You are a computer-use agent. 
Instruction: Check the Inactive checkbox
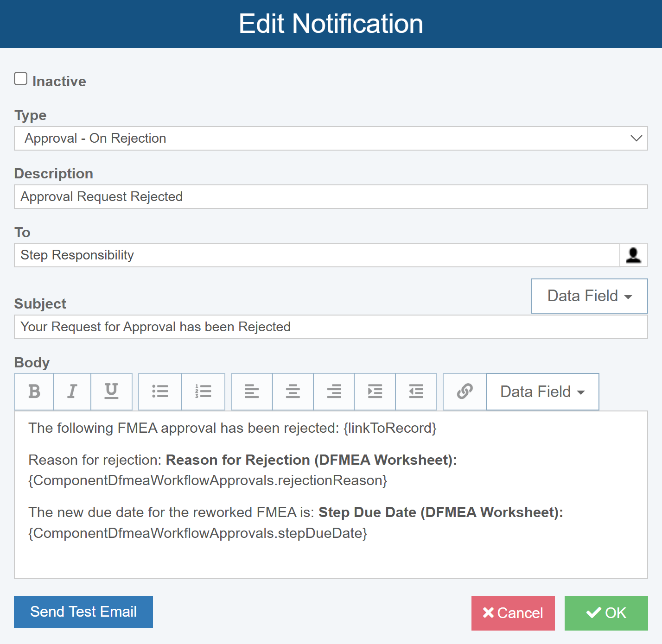[x=21, y=79]
